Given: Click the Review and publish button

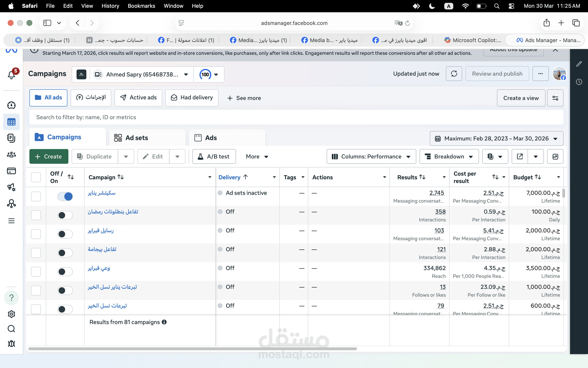Looking at the screenshot, I should tap(497, 74).
